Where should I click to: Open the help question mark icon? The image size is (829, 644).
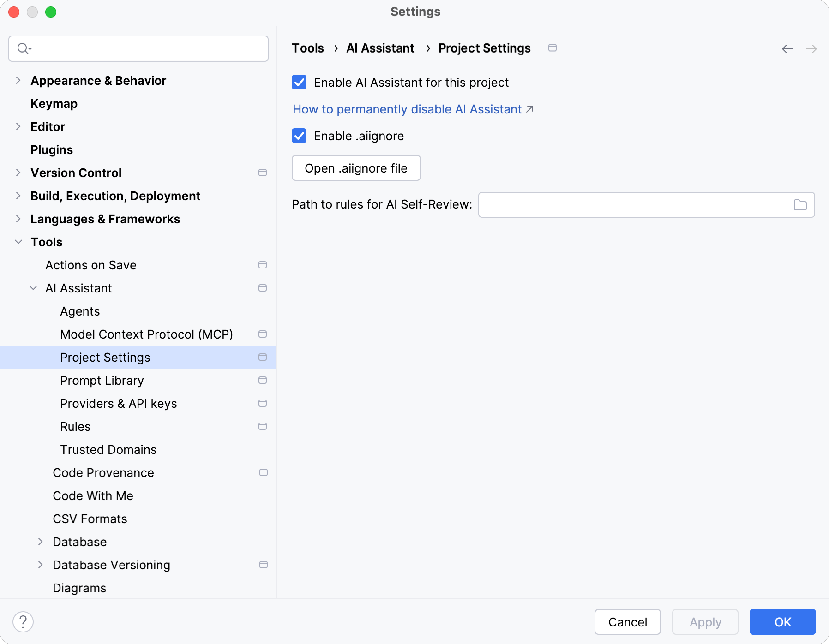[23, 622]
